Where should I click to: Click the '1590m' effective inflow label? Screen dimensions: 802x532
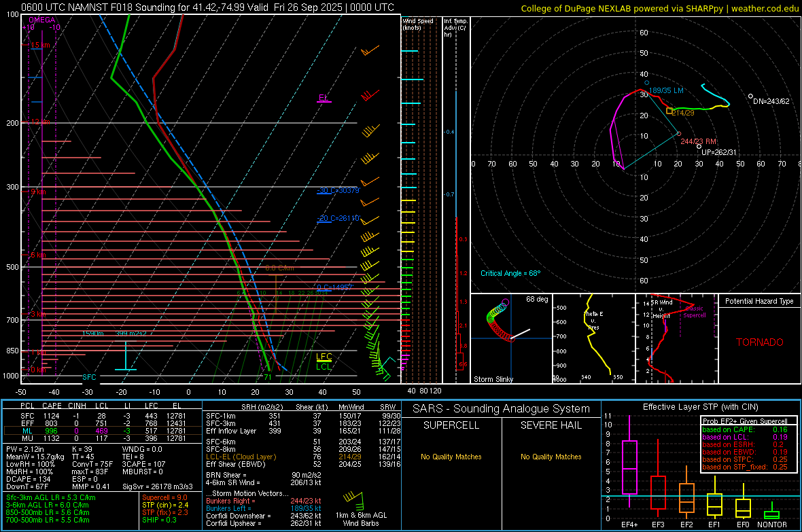tap(92, 334)
